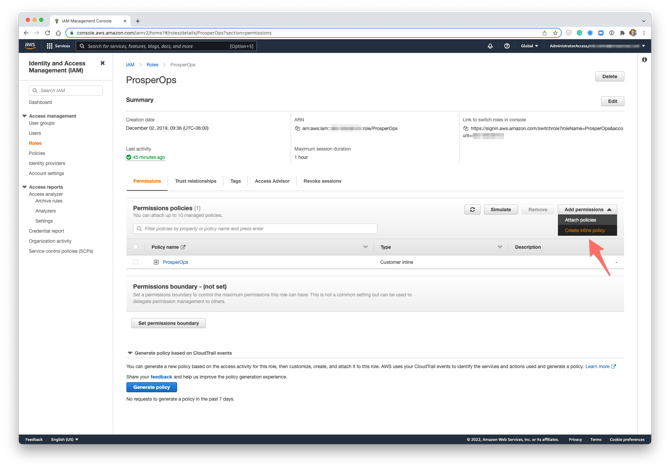670x469 pixels.
Task: Choose Attach policies from dropdown menu
Action: 581,220
